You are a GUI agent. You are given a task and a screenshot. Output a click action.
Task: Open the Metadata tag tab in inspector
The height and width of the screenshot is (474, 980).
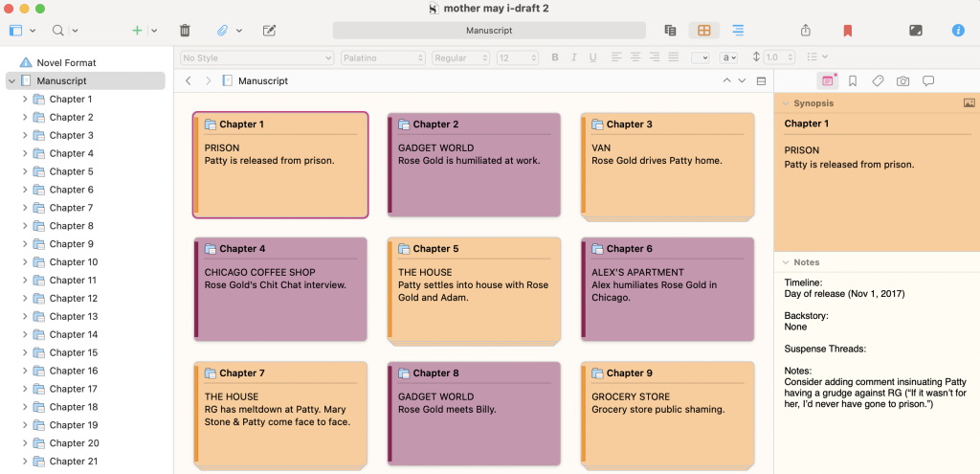pos(878,80)
